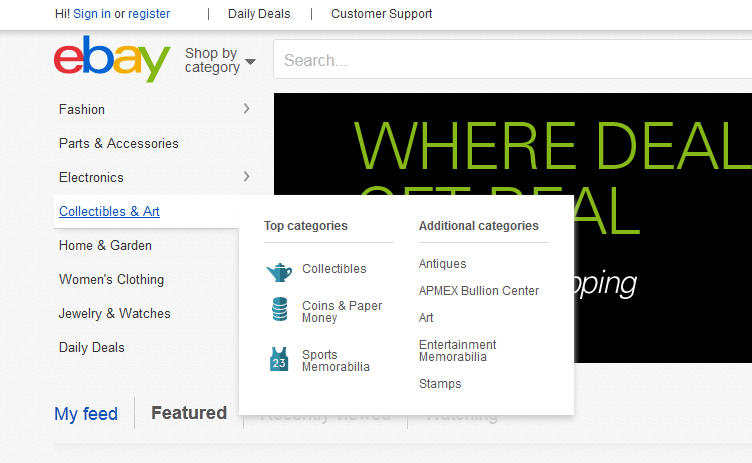Image resolution: width=752 pixels, height=463 pixels.
Task: Open Parts & Accessories category
Action: point(118,143)
